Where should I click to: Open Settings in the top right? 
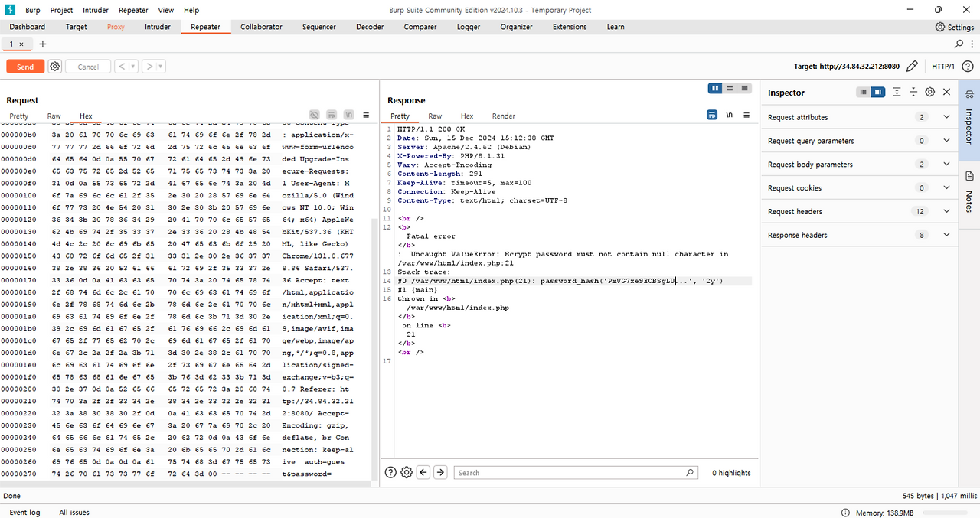click(x=955, y=27)
